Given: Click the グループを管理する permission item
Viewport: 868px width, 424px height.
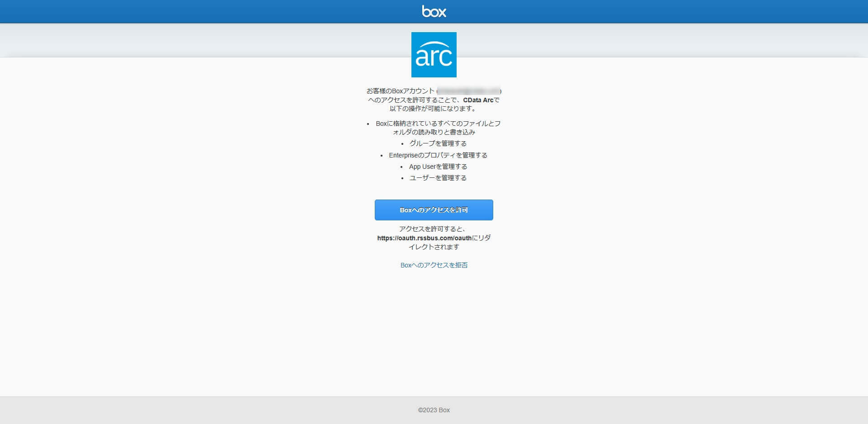Looking at the screenshot, I should click(x=438, y=143).
